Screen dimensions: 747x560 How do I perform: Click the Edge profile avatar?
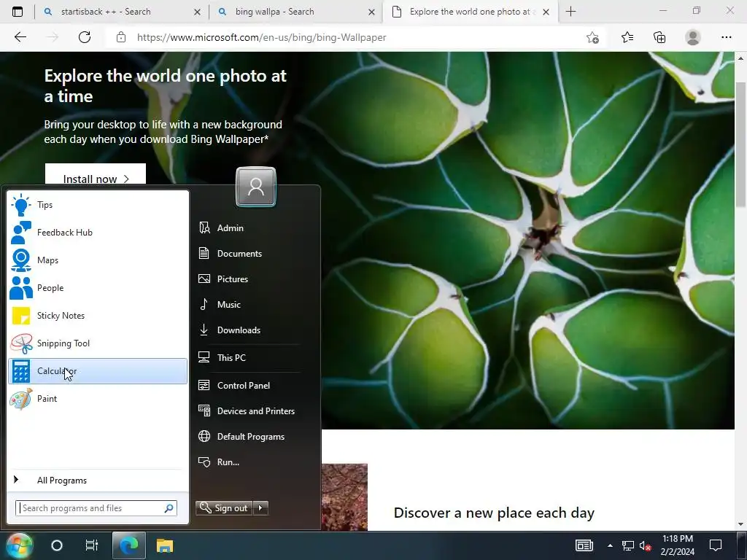pos(693,37)
